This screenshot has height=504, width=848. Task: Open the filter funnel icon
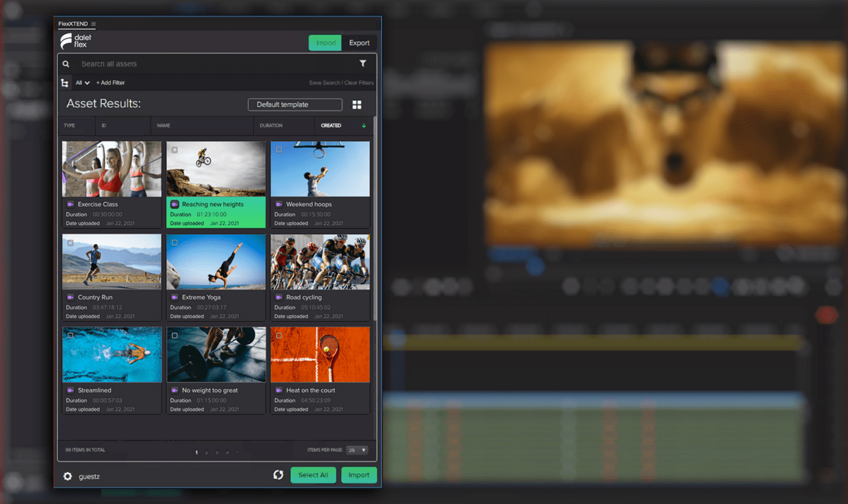coord(363,64)
